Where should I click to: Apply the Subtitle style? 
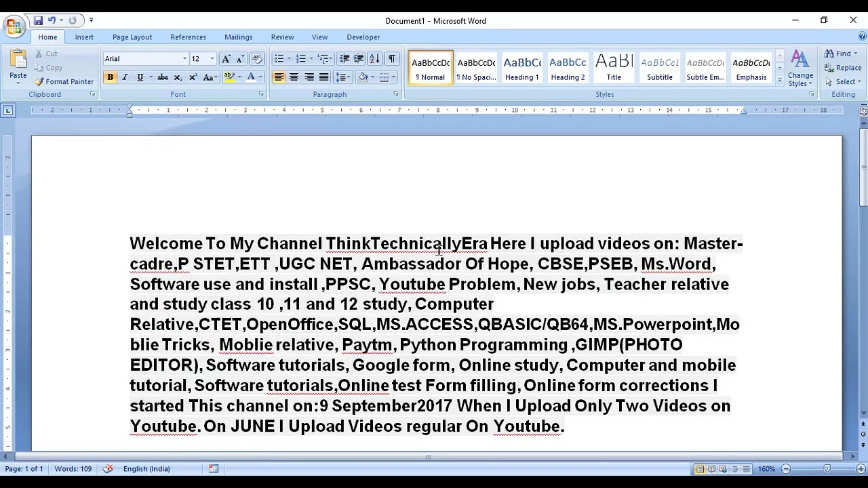click(659, 68)
